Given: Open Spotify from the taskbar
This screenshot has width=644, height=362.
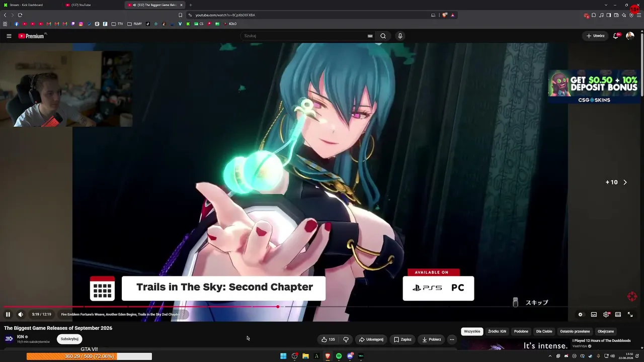Looking at the screenshot, I should coord(339,356).
